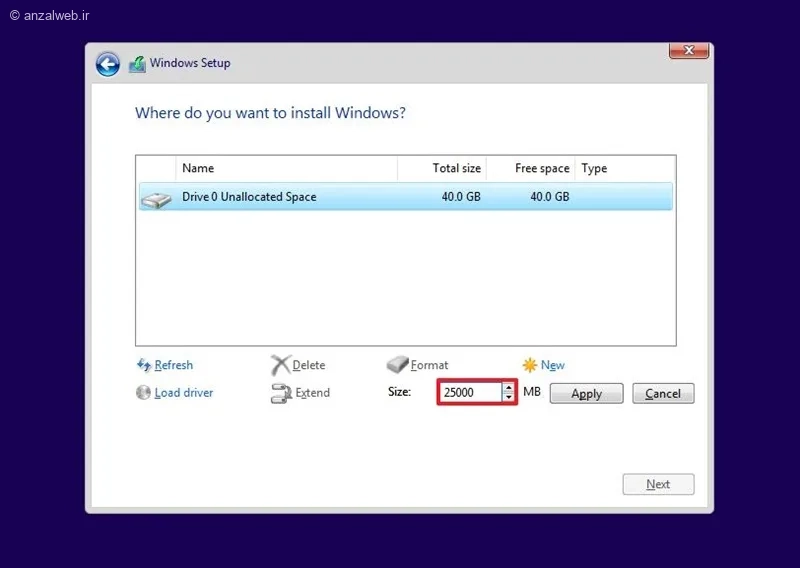The width and height of the screenshot is (800, 568).
Task: Click the Windows Setup title icon
Action: 137,64
